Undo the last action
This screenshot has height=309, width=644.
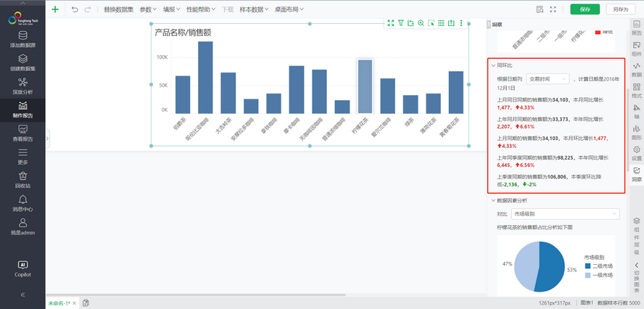(75, 9)
